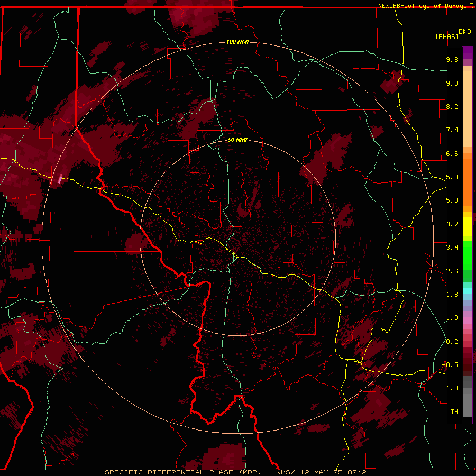Select the 8.2 scale label
Screen dimensions: 476x476
452,106
